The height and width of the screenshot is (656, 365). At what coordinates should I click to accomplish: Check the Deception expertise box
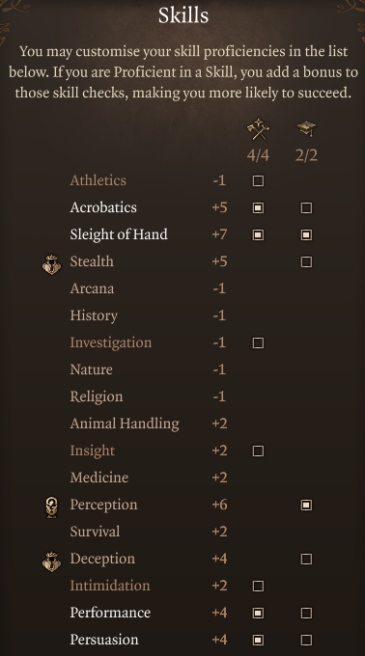(x=306, y=559)
